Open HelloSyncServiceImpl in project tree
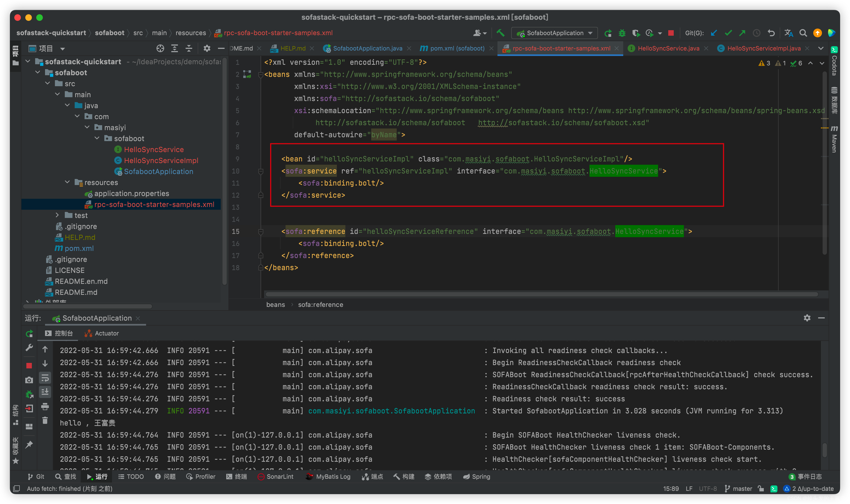This screenshot has width=850, height=504. pos(161,160)
